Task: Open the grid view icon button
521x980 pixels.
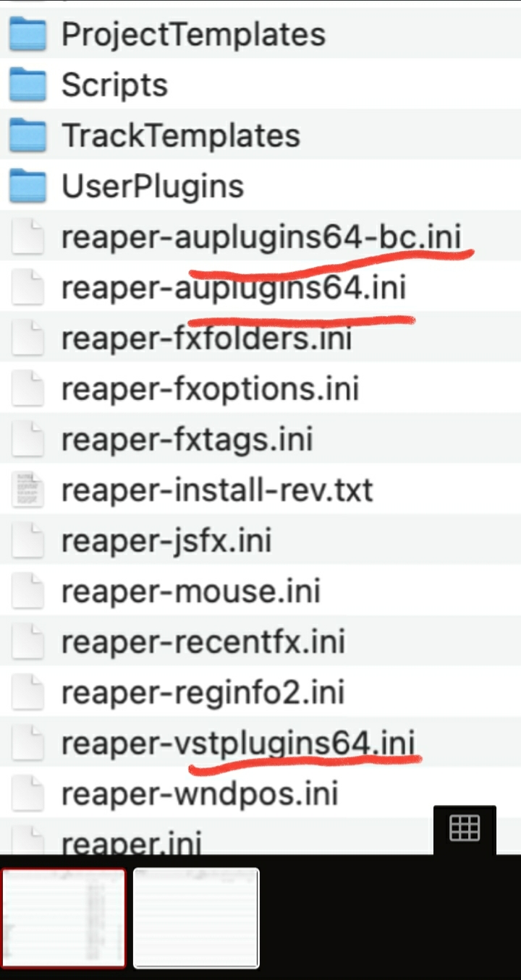Action: point(465,828)
